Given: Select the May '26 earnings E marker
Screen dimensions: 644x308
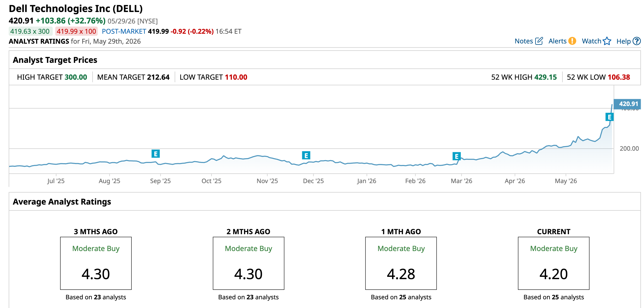Looking at the screenshot, I should [609, 117].
